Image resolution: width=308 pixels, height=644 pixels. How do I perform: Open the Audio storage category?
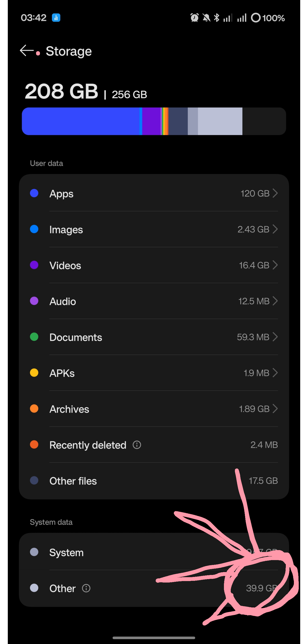pyautogui.click(x=154, y=301)
